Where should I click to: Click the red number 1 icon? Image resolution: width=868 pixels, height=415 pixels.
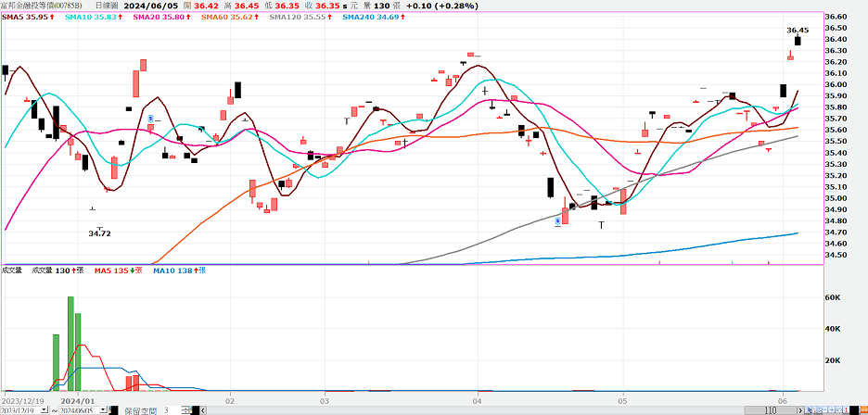[x=844, y=409]
